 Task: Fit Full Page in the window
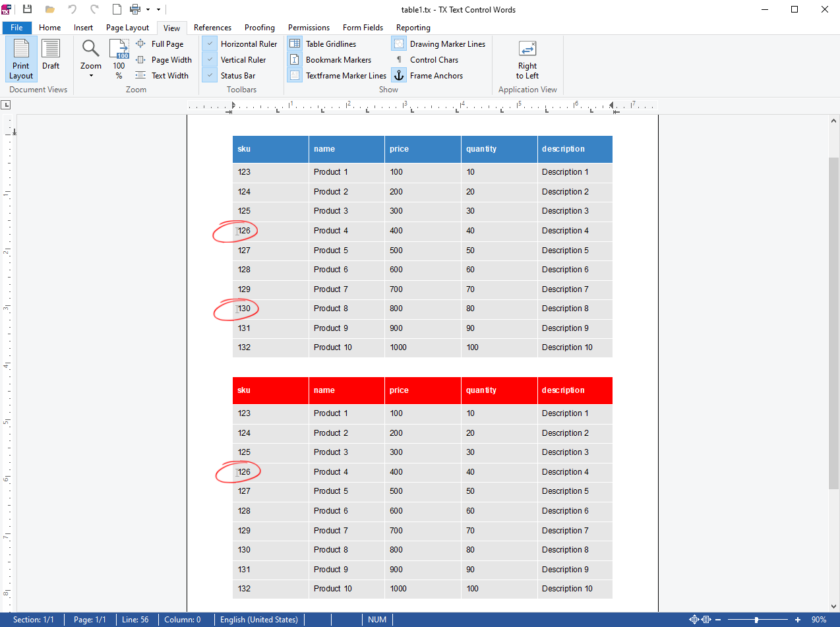pos(160,44)
